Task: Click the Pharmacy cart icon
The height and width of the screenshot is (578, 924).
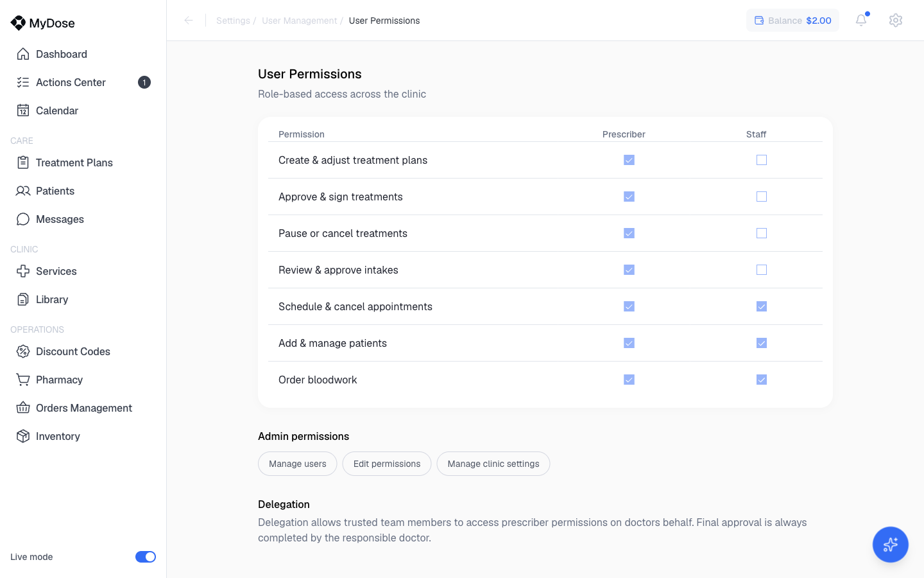Action: [x=23, y=380]
